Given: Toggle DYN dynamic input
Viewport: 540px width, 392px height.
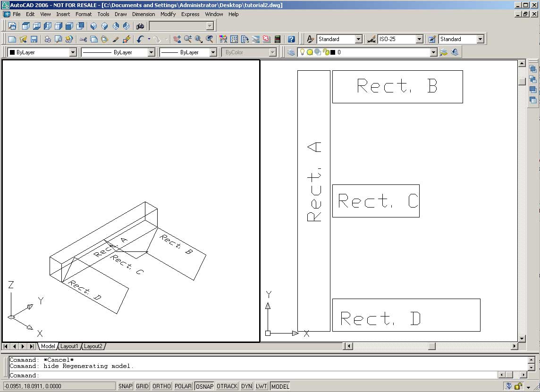Looking at the screenshot, I should (x=246, y=386).
